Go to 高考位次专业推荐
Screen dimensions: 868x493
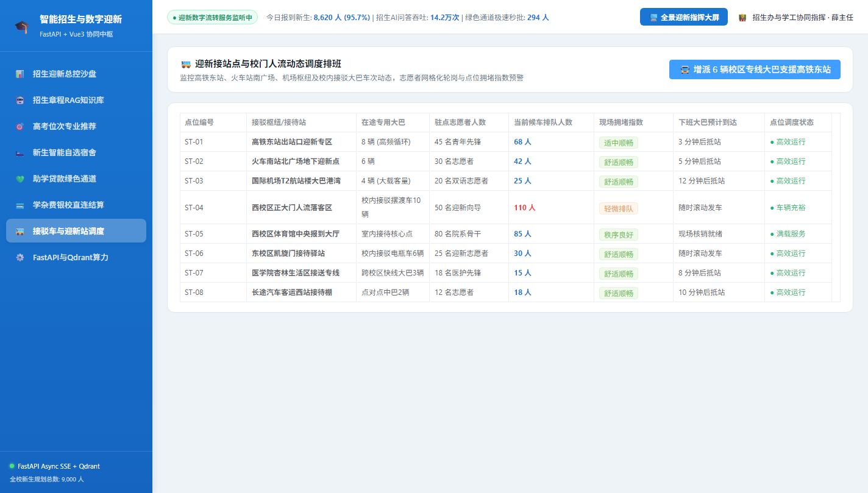pyautogui.click(x=76, y=126)
